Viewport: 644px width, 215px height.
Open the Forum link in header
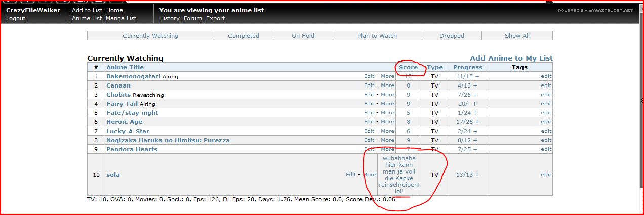192,18
